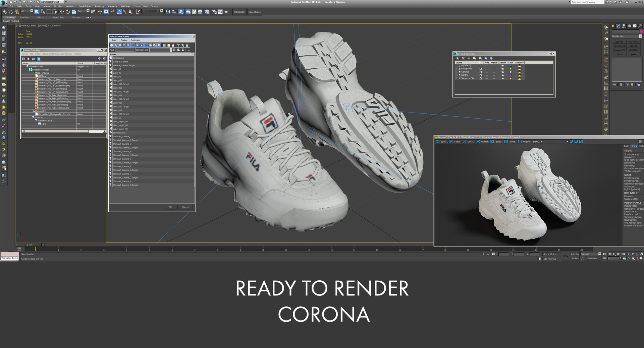The height and width of the screenshot is (348, 644).
Task: Toggle hide state for Cameras layer
Action: pyautogui.click(x=487, y=72)
